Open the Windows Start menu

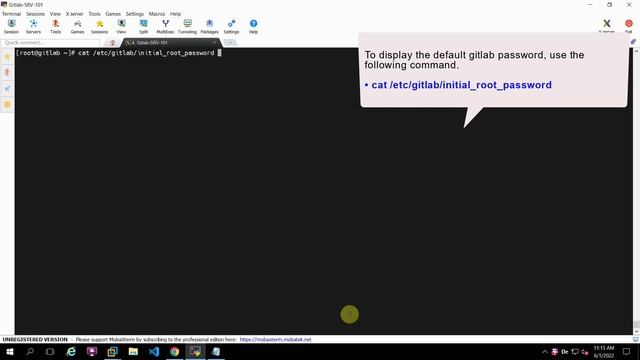pyautogui.click(x=10, y=351)
